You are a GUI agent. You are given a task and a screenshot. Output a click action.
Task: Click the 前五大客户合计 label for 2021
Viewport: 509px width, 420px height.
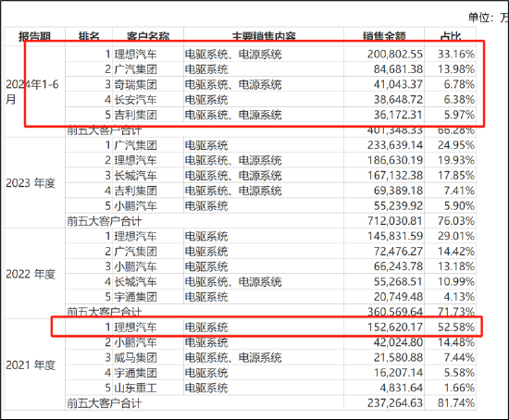tap(105, 403)
